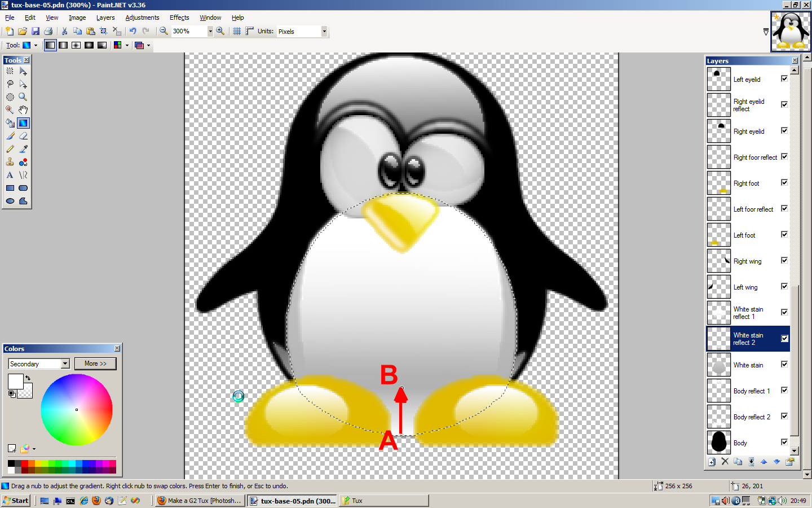
Task: Select the Color Picker eyedropper tool
Action: click(x=23, y=149)
